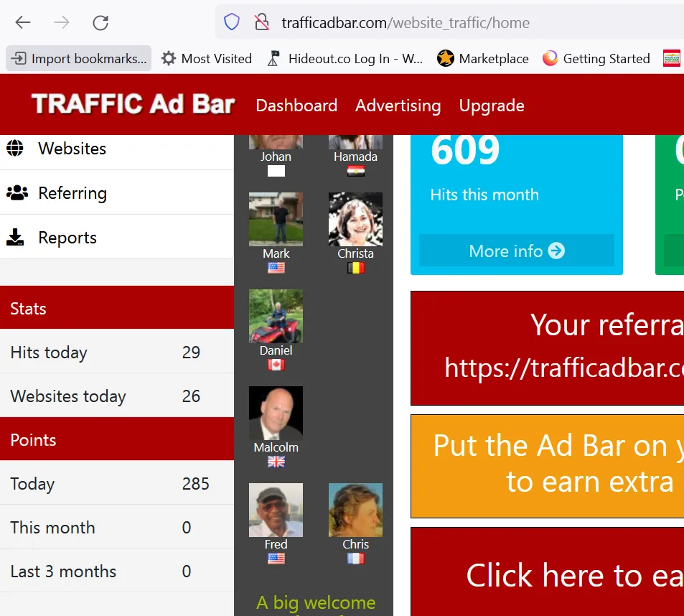Open Mark's member photo
Screen dimensions: 684x616
click(x=276, y=219)
